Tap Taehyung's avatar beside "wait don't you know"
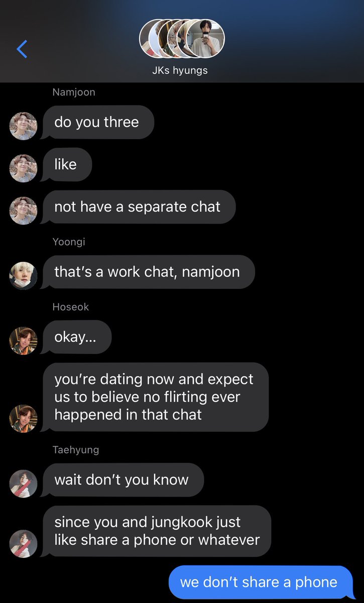Viewport: 364px width, 603px height. pos(23,483)
